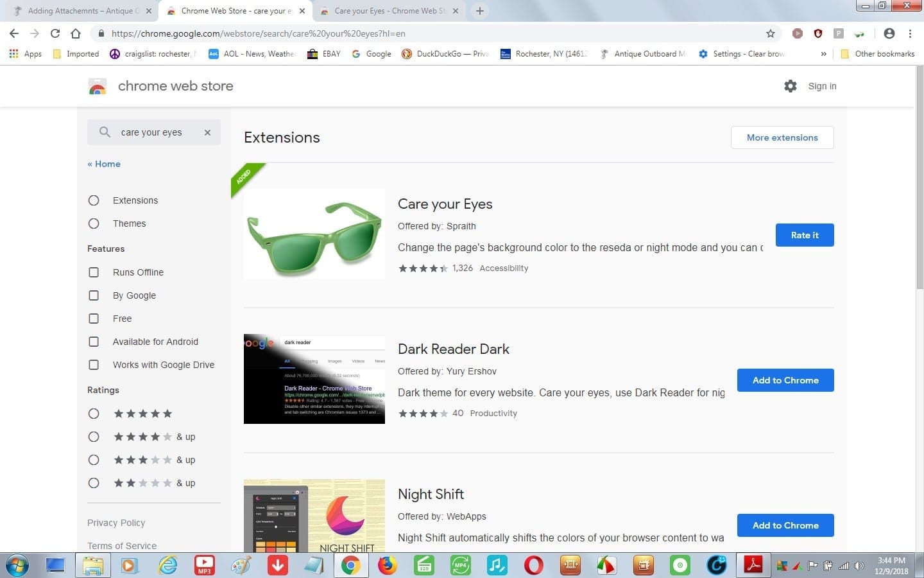Choose the three stars & up rating

(94, 460)
